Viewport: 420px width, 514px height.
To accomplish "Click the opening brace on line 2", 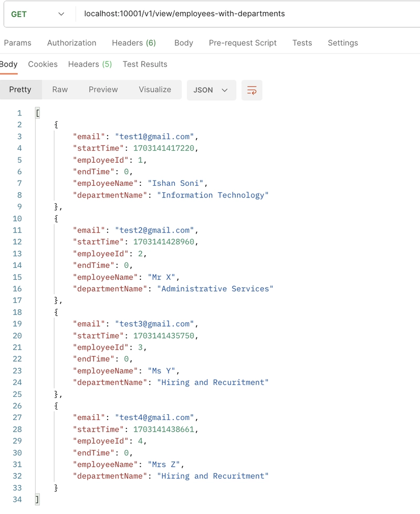I will click(x=56, y=125).
